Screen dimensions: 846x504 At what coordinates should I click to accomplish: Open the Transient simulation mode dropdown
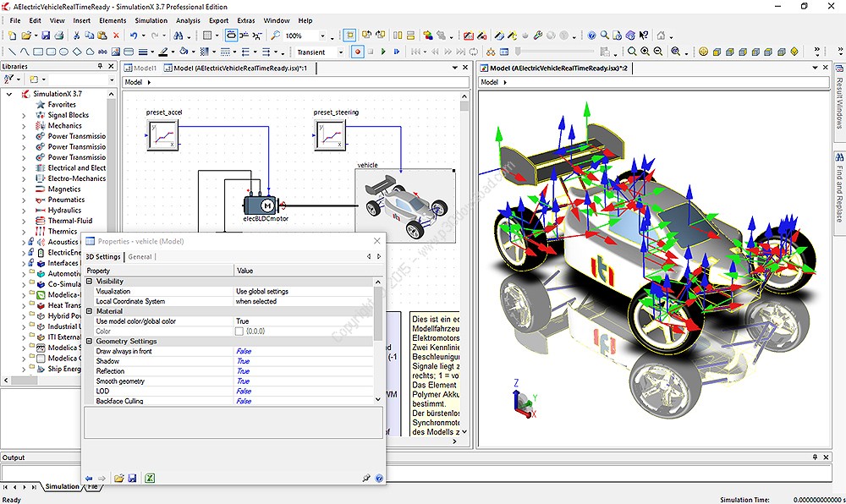(x=340, y=52)
